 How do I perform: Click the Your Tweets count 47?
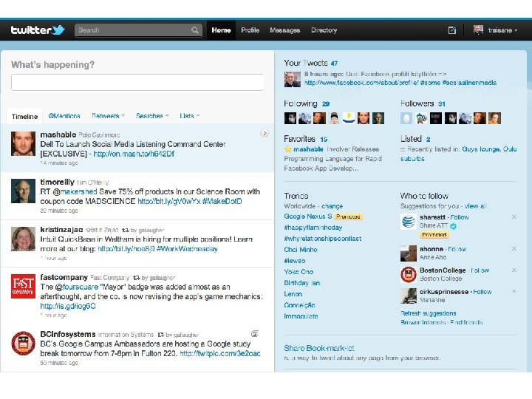[334, 64]
